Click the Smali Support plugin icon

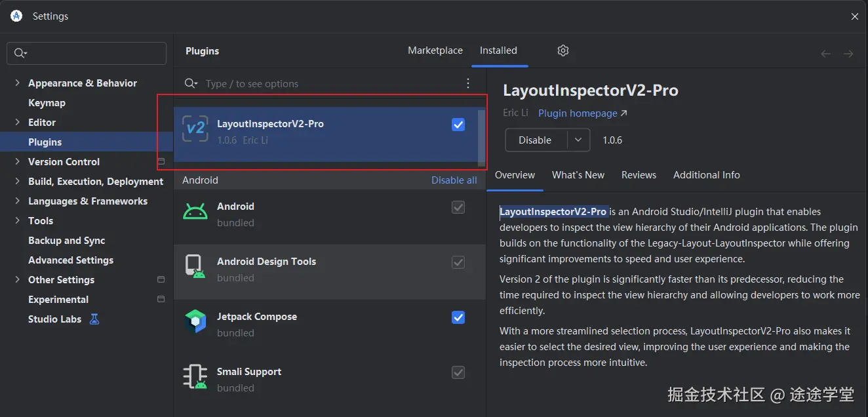(x=195, y=377)
